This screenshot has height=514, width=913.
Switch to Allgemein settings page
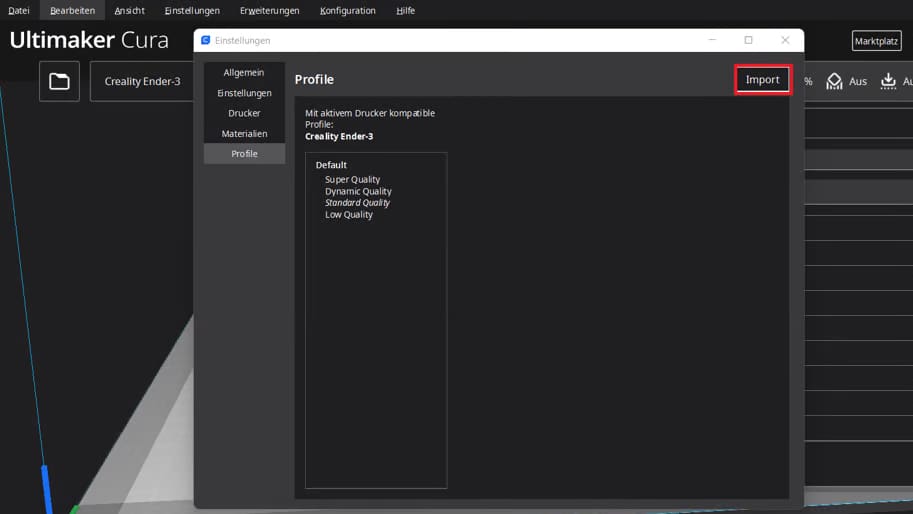tap(244, 73)
